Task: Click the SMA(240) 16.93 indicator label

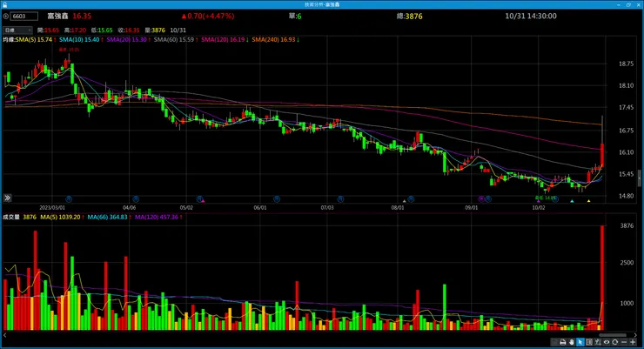Action: click(275, 40)
